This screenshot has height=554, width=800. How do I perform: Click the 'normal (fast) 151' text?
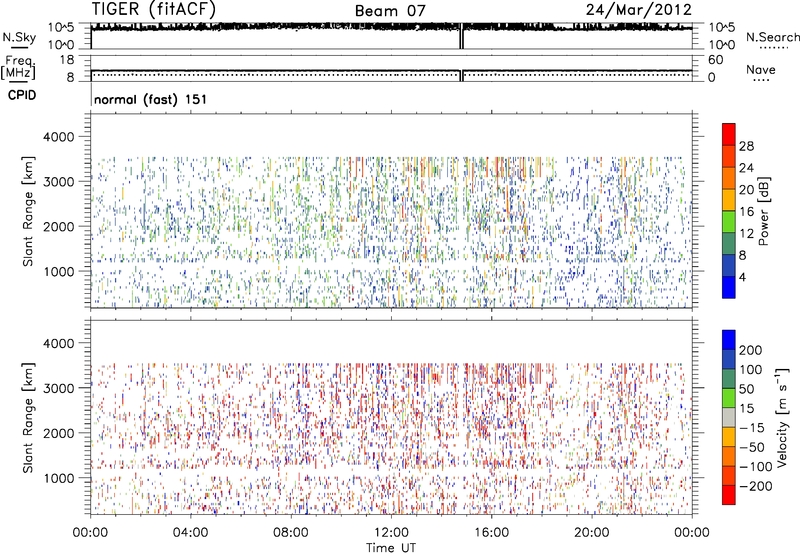pyautogui.click(x=151, y=99)
